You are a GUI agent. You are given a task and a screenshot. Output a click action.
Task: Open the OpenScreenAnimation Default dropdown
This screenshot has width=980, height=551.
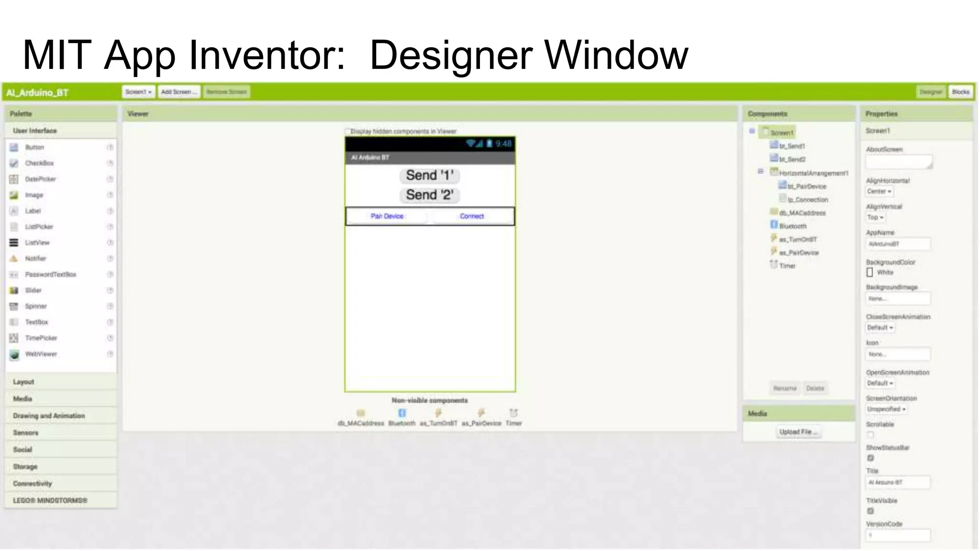pos(880,383)
